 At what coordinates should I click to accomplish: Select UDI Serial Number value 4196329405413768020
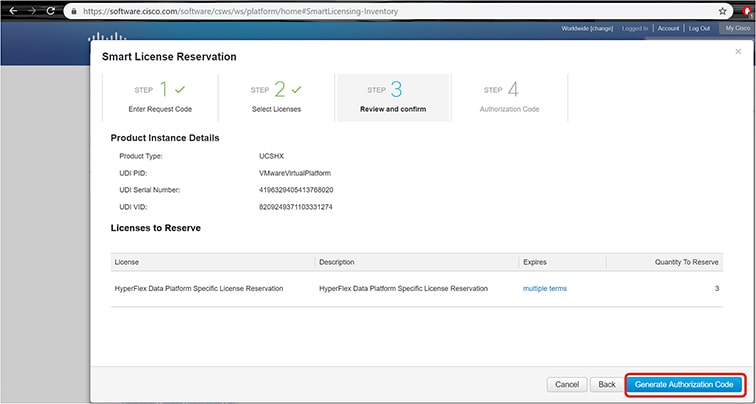[296, 190]
